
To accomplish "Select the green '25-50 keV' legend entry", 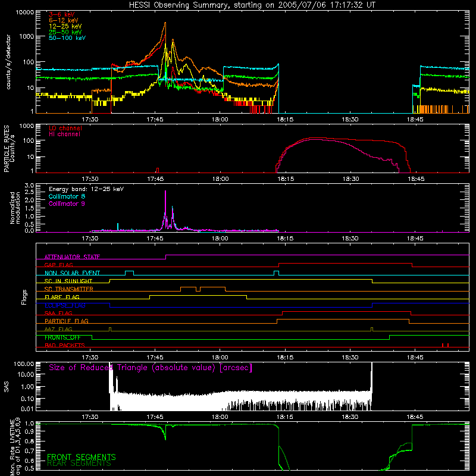I will (65, 32).
